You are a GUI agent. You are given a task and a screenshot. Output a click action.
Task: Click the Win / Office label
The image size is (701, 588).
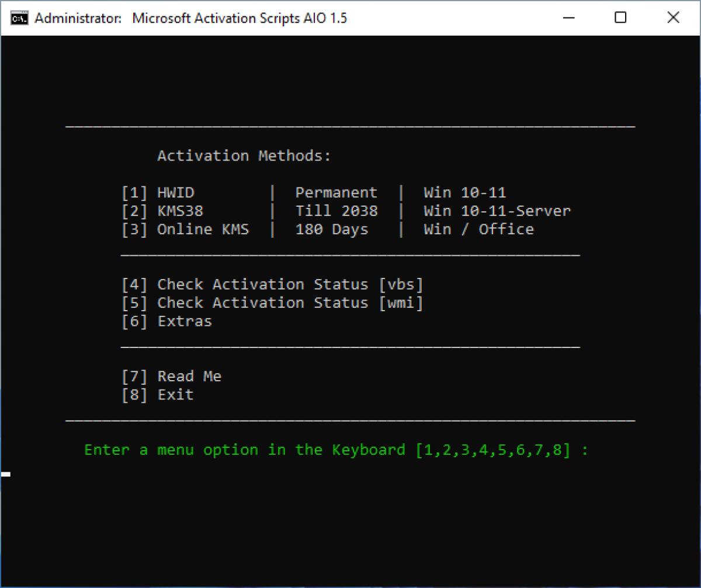click(x=478, y=229)
